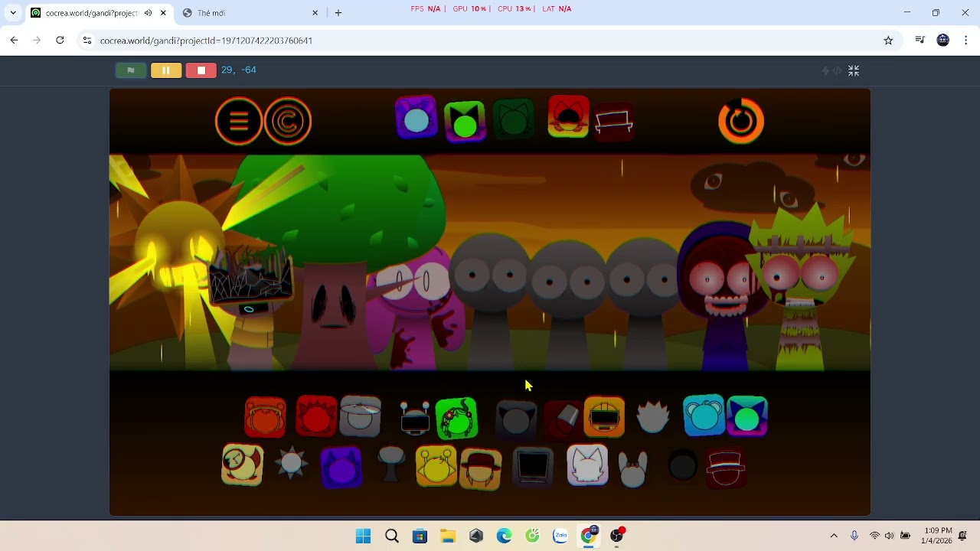Pick the gray bunny-eared character icon
The width and height of the screenshot is (980, 551).
[633, 469]
